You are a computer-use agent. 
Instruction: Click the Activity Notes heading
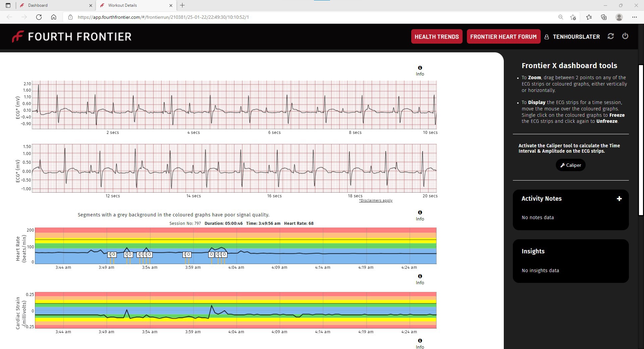pyautogui.click(x=541, y=199)
